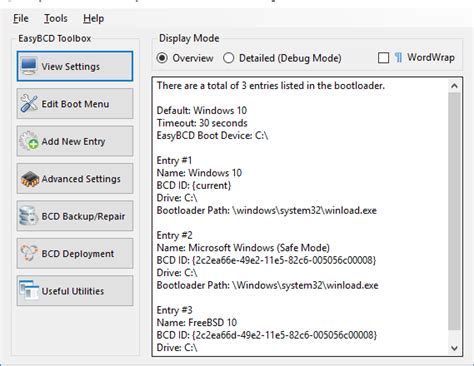The image size is (474, 366).
Task: Click the BCD Deployment arrows icon
Action: click(29, 253)
